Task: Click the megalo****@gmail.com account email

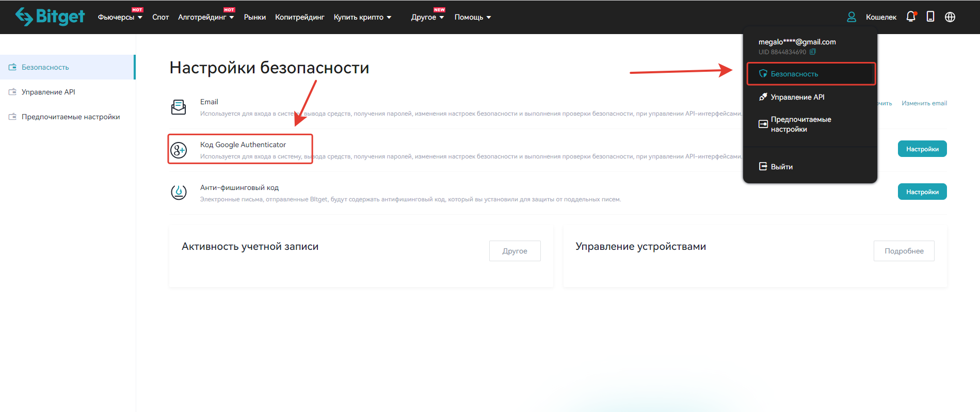Action: click(797, 42)
